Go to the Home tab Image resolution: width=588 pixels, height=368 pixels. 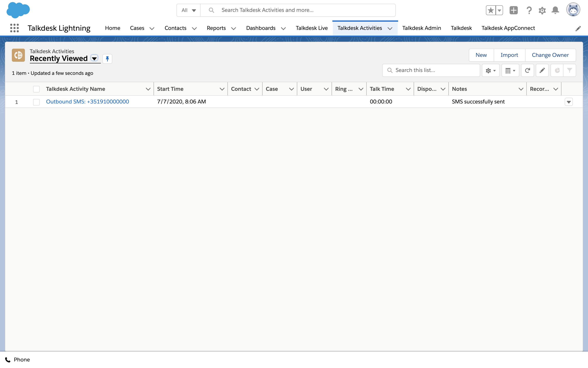coord(112,28)
